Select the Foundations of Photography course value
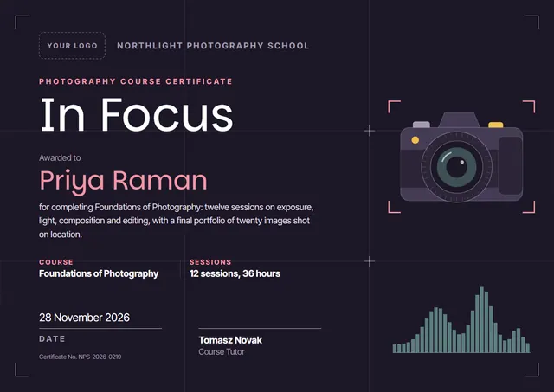Screen dimensions: 554x392 pyautogui.click(x=99, y=273)
